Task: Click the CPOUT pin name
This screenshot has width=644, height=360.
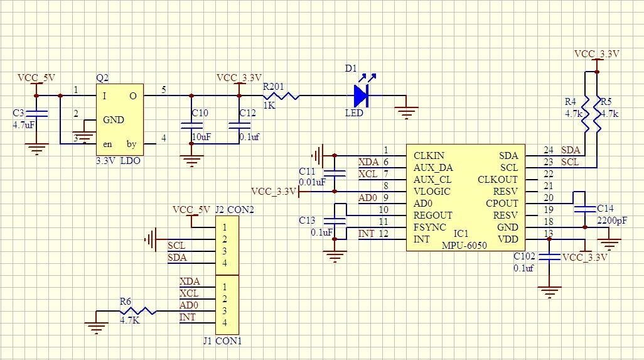Action: click(x=502, y=204)
